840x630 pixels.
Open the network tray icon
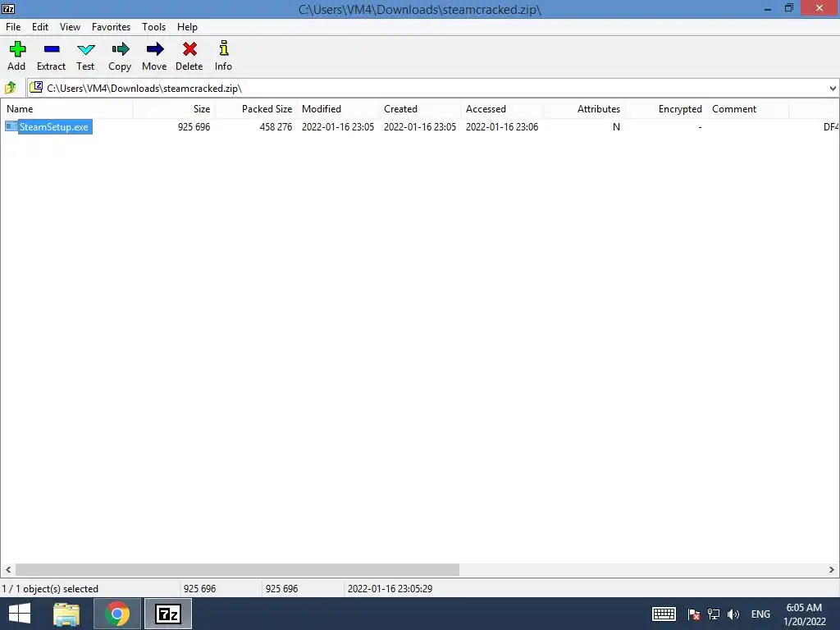coord(714,614)
